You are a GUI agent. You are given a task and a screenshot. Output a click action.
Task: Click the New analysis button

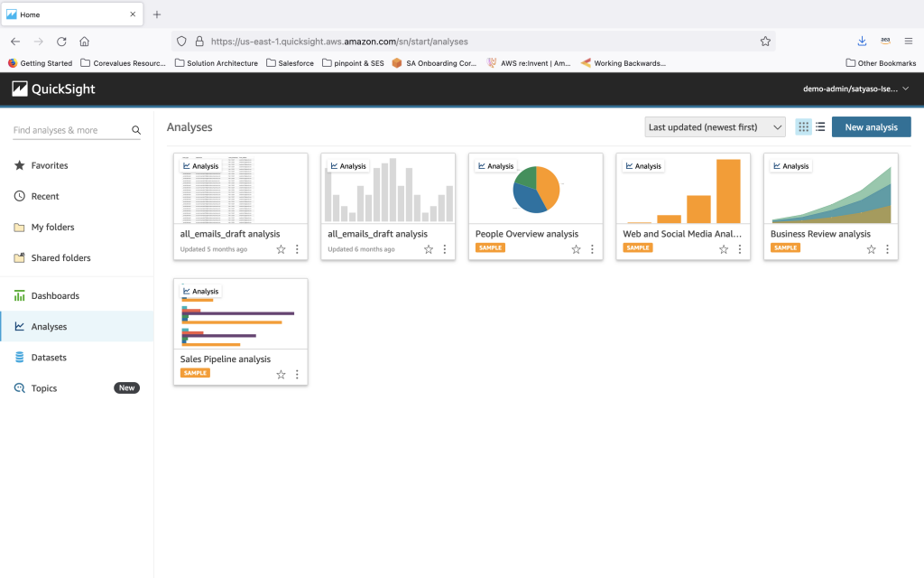(x=870, y=126)
